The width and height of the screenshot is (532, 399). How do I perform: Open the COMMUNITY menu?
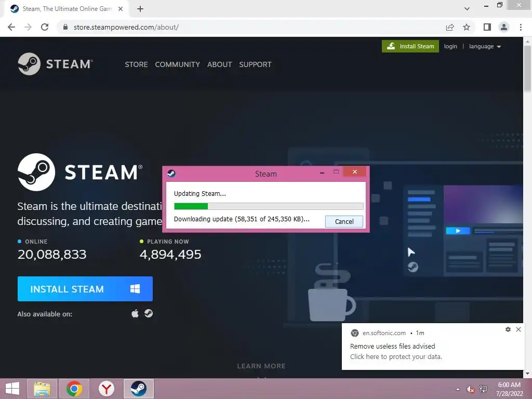(177, 64)
